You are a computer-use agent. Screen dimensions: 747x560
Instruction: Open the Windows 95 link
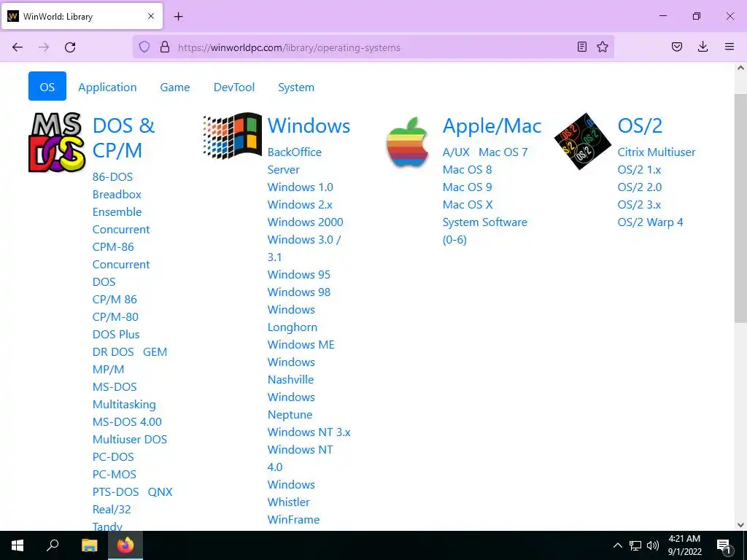click(298, 275)
